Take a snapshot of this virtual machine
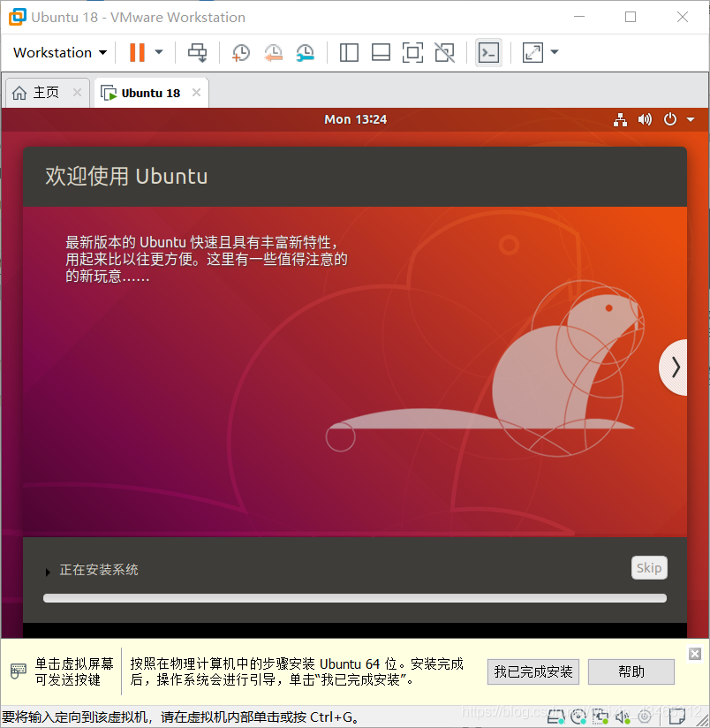 [241, 53]
